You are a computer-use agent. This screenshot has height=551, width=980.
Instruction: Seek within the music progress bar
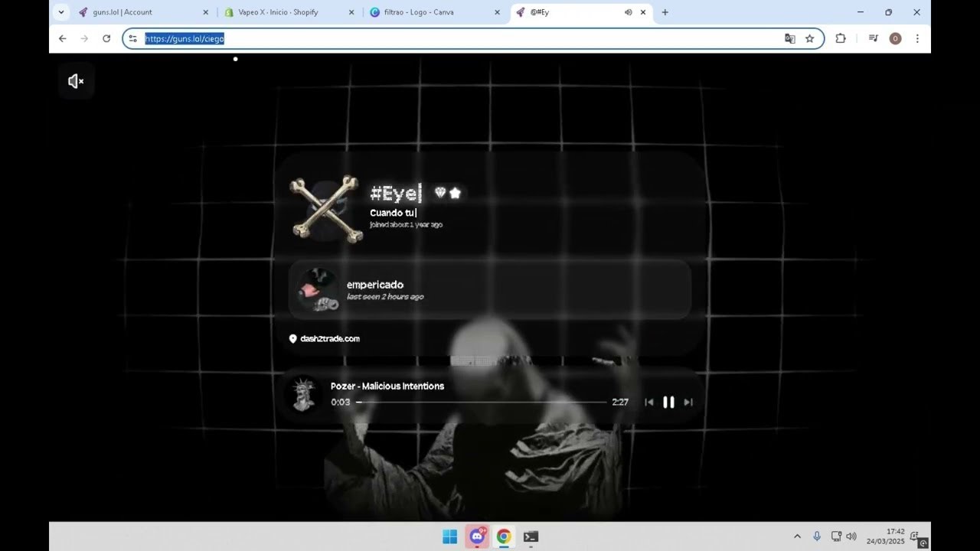481,402
